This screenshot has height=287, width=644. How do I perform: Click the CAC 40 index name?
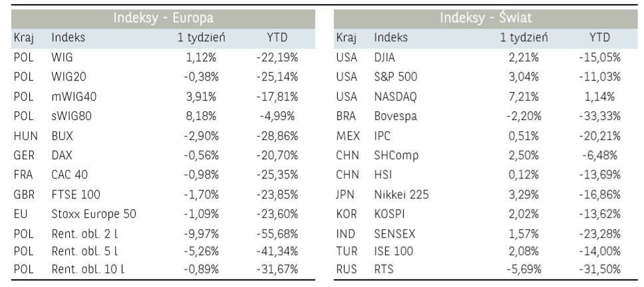(69, 174)
